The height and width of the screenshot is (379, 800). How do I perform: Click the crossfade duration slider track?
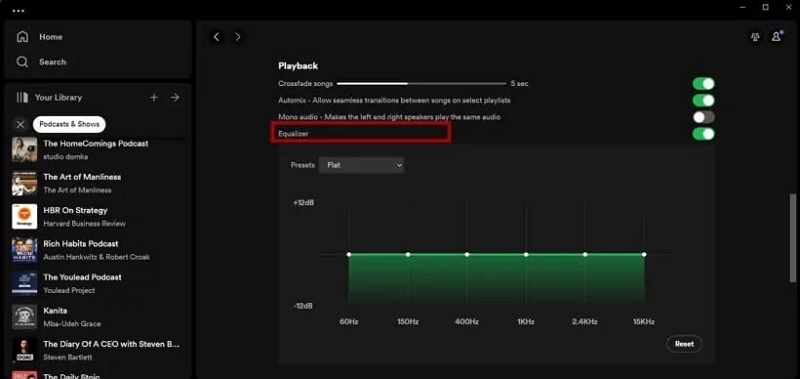422,84
